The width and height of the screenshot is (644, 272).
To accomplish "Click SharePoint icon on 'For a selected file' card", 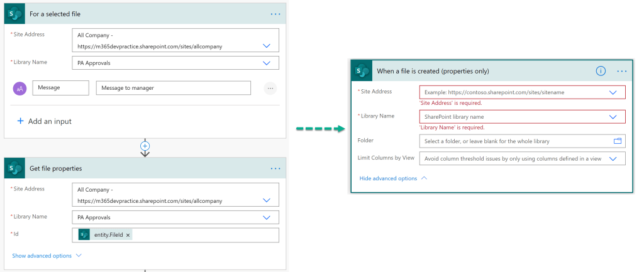I will [15, 13].
